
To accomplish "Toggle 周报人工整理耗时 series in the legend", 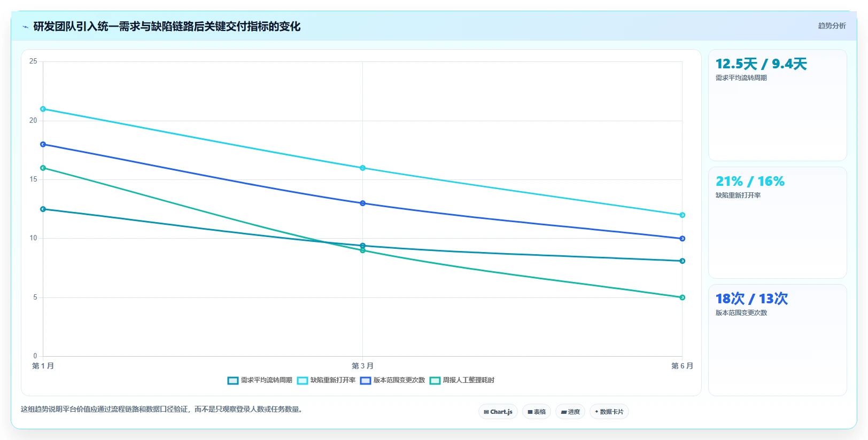I will [x=462, y=380].
